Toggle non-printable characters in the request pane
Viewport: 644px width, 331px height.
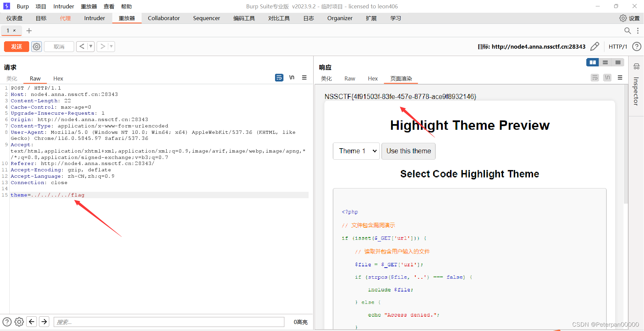tap(292, 77)
